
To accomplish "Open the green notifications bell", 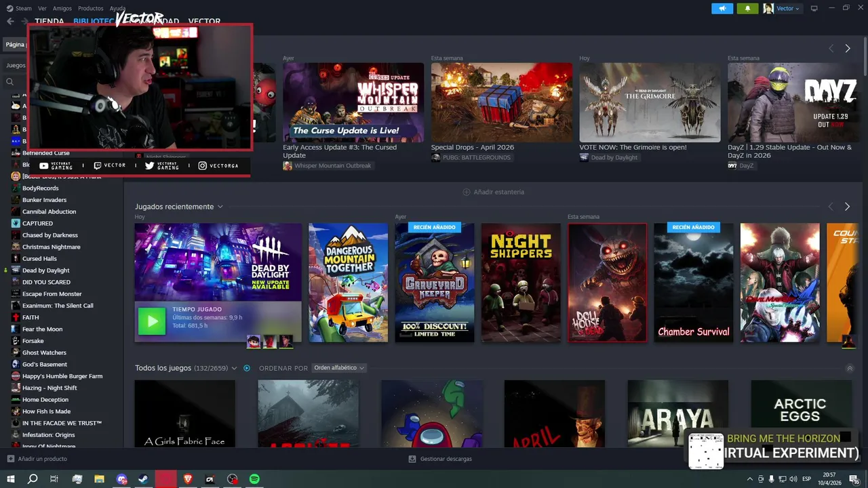I will pyautogui.click(x=748, y=8).
